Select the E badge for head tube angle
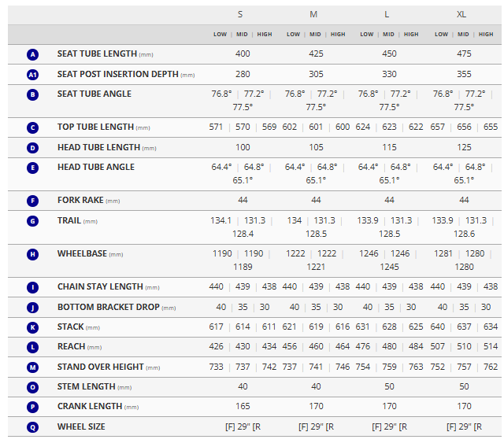This screenshot has width=504, height=443. click(32, 168)
